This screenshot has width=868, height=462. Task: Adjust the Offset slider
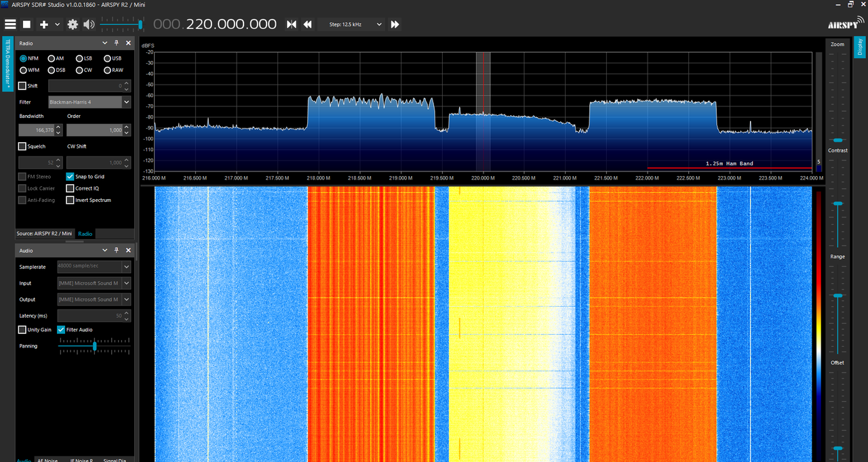[838, 448]
